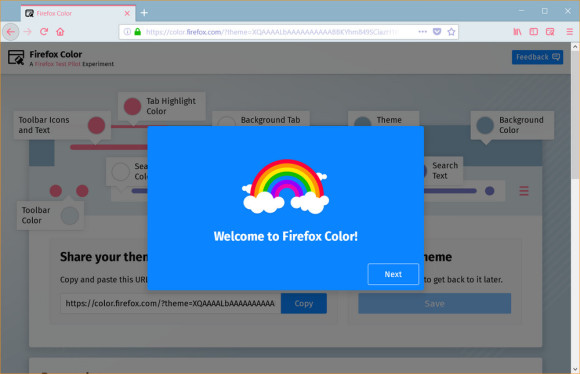The image size is (580, 374).
Task: Click the Background Color swatch circle
Action: click(485, 125)
